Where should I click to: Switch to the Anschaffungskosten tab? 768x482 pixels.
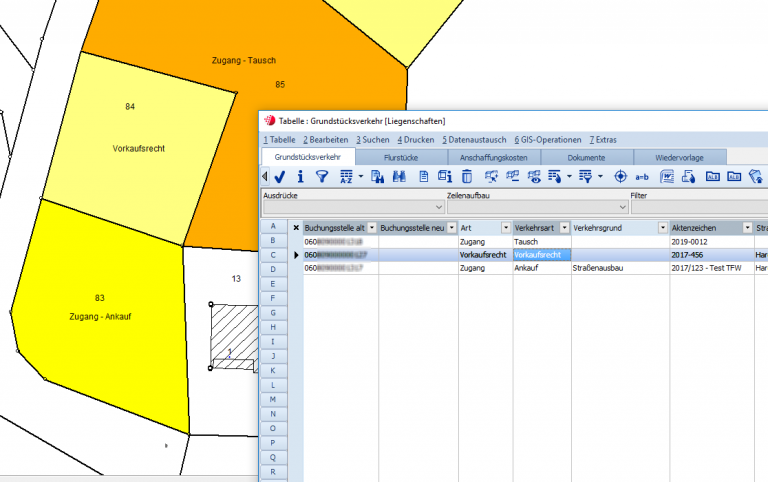pyautogui.click(x=494, y=157)
